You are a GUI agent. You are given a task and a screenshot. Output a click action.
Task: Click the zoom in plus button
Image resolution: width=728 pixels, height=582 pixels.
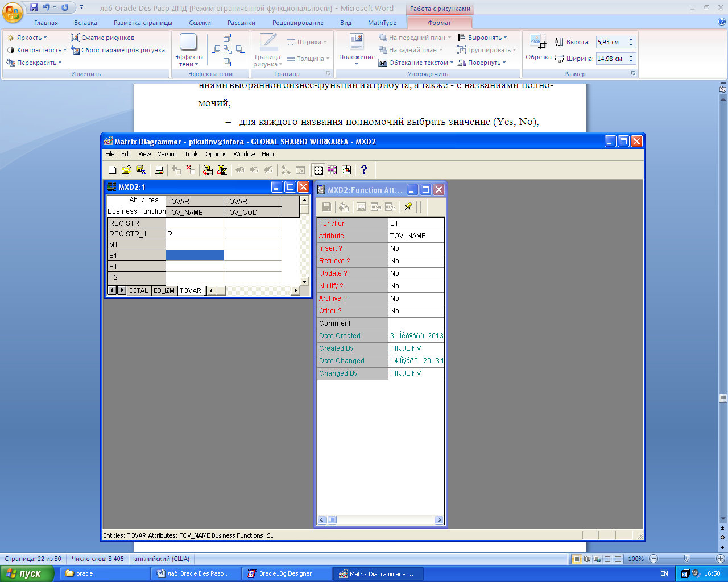pyautogui.click(x=721, y=559)
